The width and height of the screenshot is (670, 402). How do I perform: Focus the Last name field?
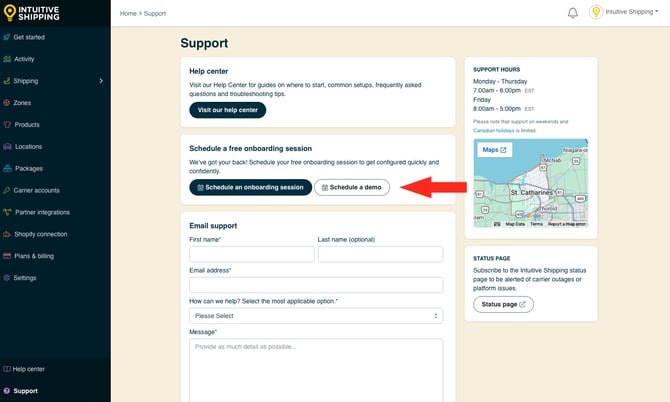coord(380,254)
